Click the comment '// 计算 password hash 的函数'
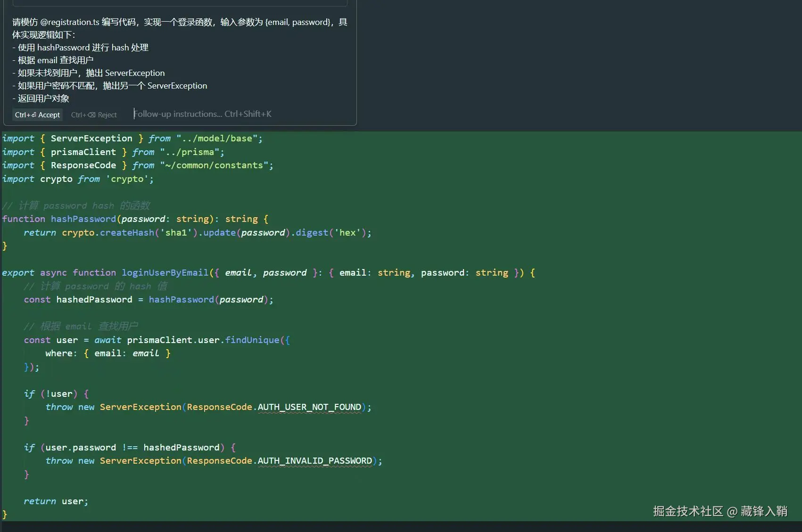 pos(76,205)
